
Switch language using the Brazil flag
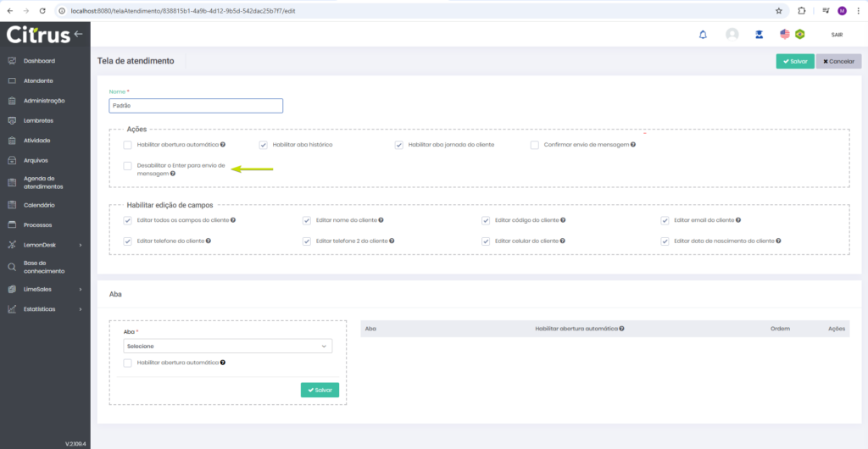[799, 35]
